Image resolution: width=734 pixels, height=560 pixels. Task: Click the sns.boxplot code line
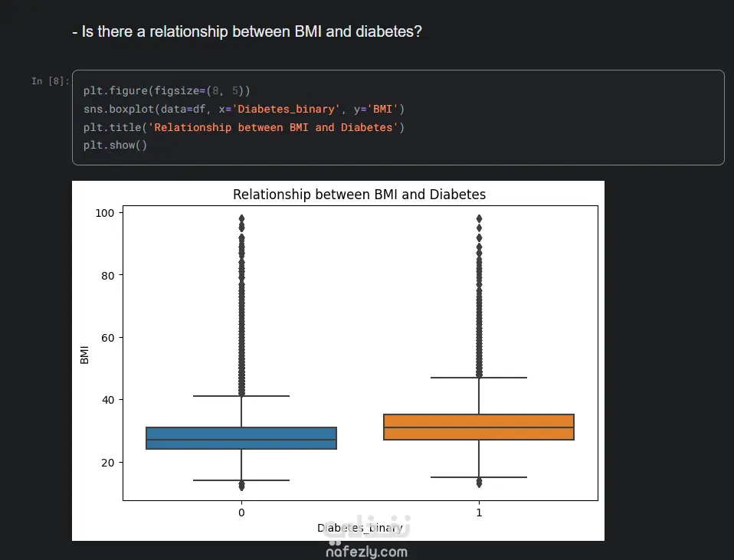click(x=244, y=109)
